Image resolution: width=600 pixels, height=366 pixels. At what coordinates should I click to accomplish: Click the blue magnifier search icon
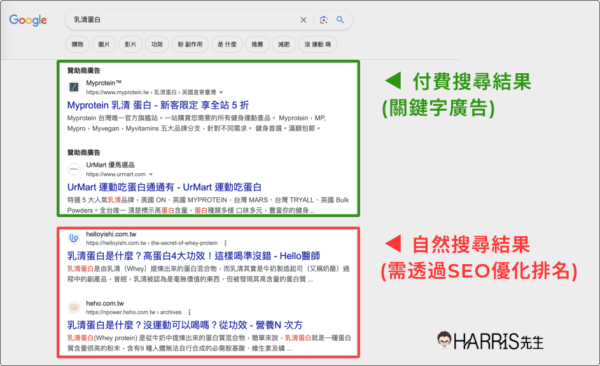[x=340, y=20]
